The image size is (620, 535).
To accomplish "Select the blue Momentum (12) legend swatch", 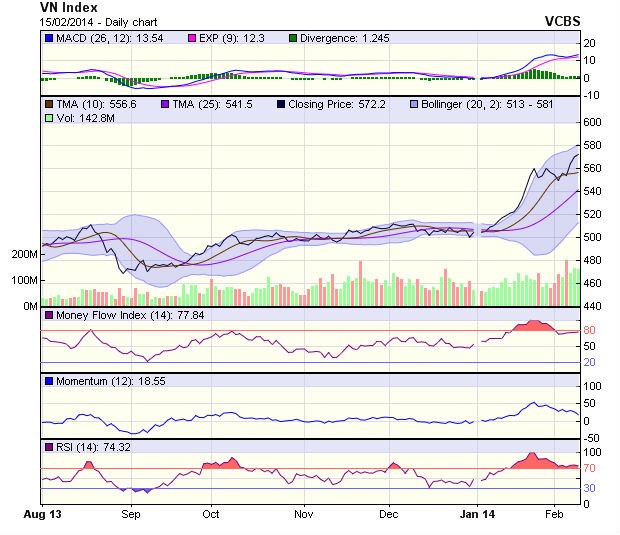I will click(49, 382).
